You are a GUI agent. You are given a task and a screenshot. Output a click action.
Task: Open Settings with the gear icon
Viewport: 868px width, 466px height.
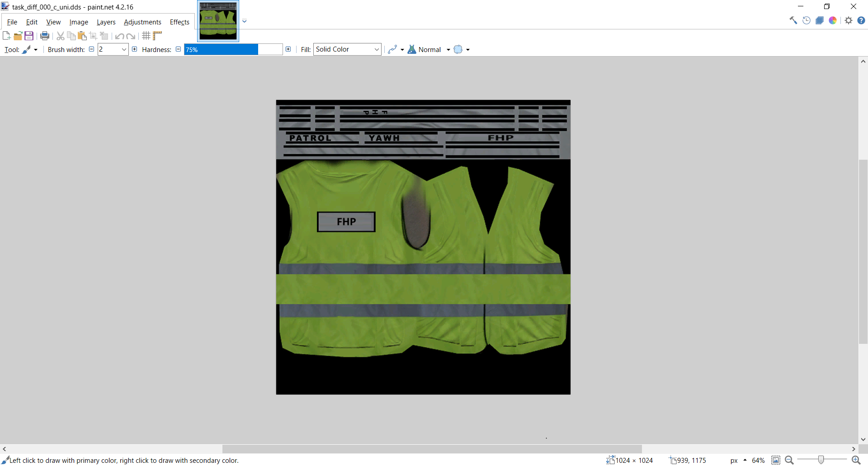849,20
